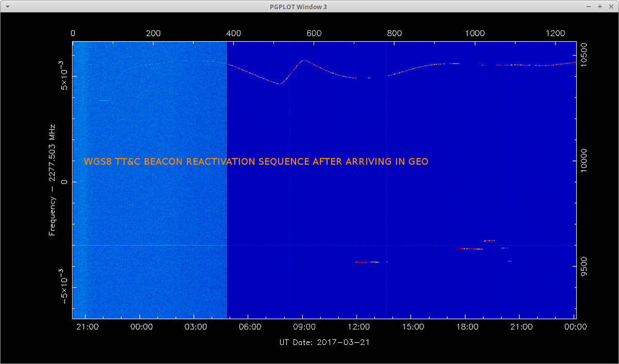Click the '09:00' time tick label
The image size is (619, 364).
point(304,326)
